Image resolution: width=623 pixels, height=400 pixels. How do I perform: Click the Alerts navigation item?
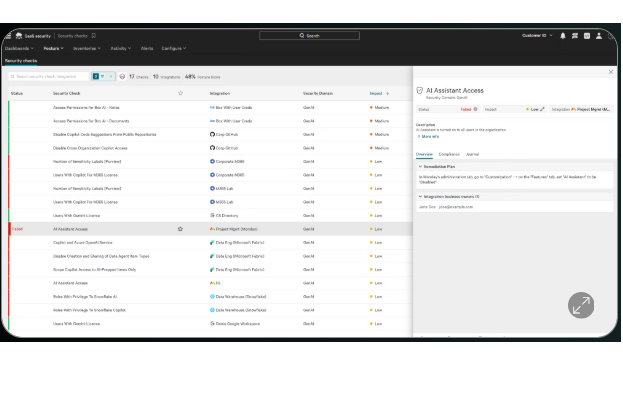[x=146, y=48]
